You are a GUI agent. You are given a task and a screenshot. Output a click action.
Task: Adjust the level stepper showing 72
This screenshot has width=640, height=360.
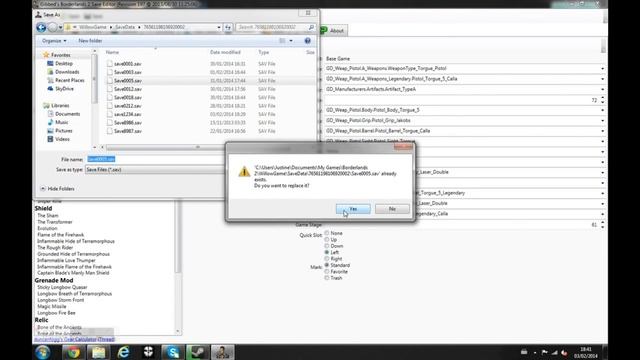pyautogui.click(x=602, y=100)
